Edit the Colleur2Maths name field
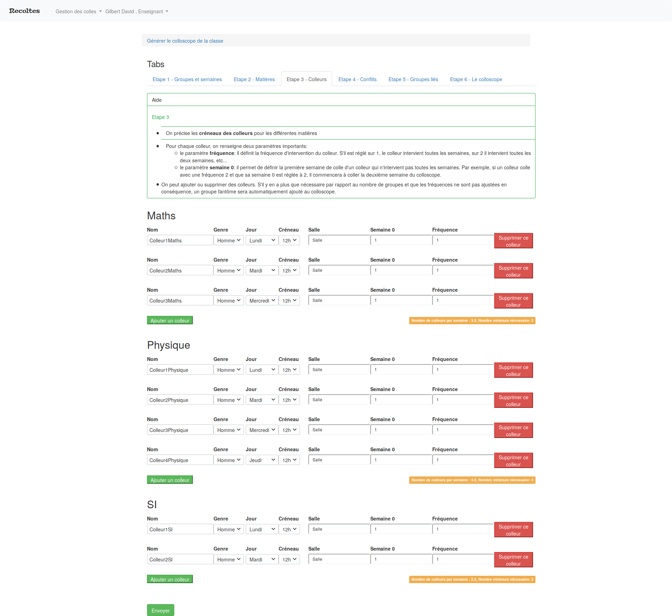672x616 pixels. 180,270
